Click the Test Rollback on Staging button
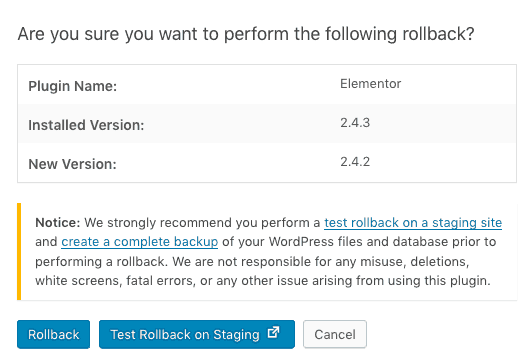The image size is (532, 362). tap(197, 334)
